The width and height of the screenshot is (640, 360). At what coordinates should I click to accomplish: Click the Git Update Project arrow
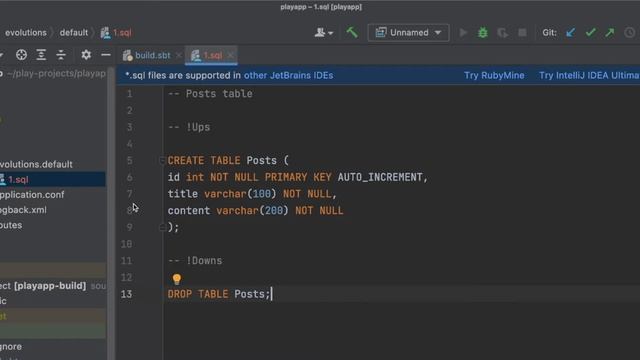coord(570,33)
